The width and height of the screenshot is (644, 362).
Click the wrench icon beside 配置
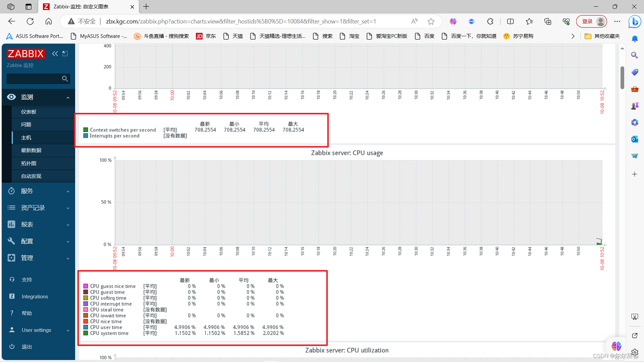tap(11, 241)
